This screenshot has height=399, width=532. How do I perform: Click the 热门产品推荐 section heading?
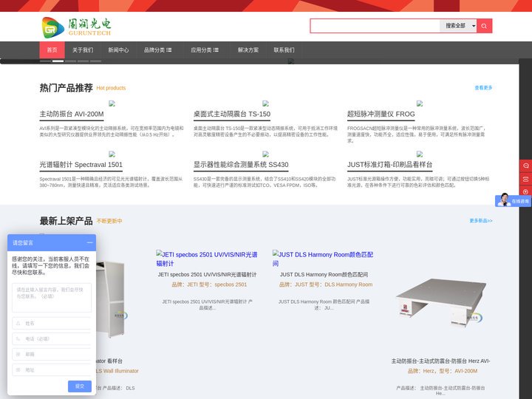(x=66, y=88)
